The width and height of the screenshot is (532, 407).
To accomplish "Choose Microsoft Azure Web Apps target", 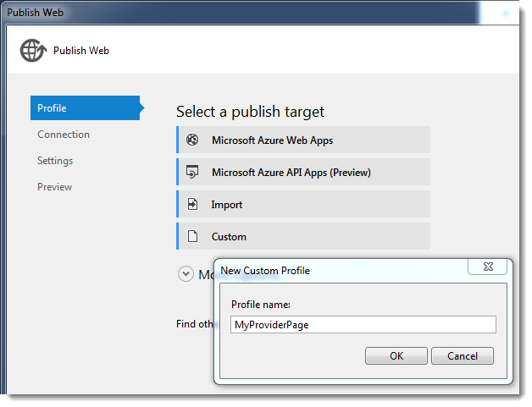I will 303,140.
